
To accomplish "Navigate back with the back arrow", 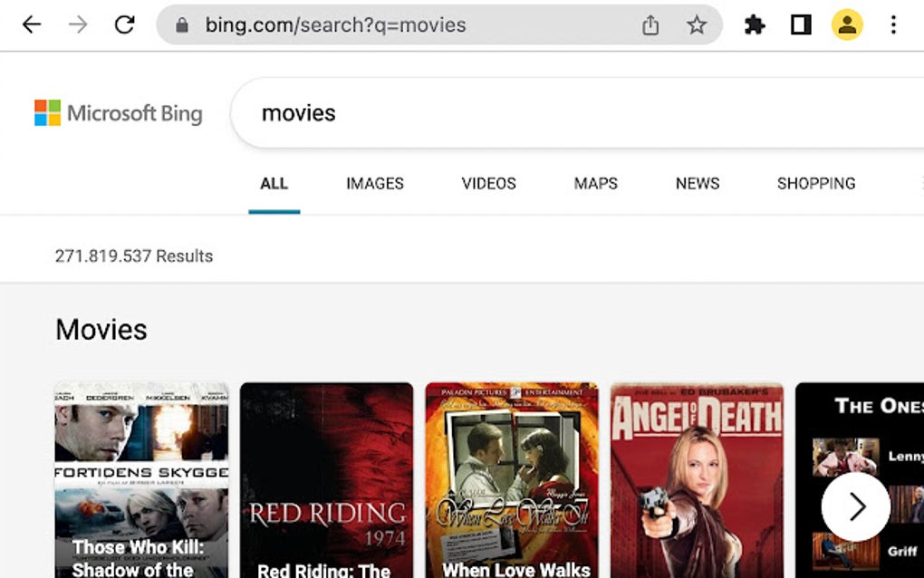I will tap(33, 24).
